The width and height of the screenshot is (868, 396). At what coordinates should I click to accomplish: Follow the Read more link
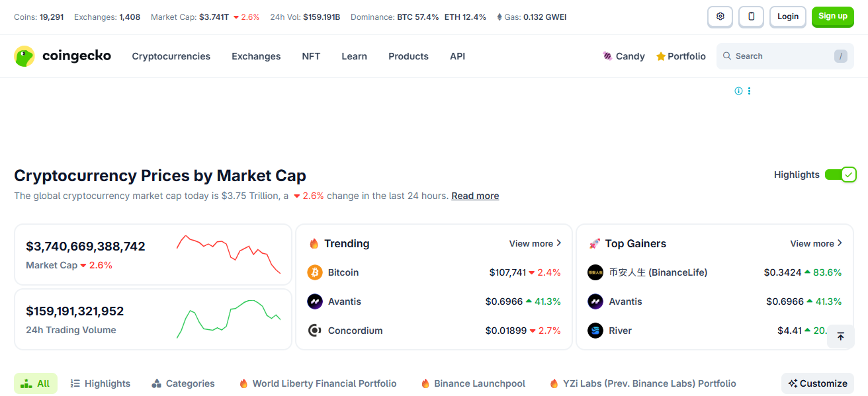[x=475, y=196]
